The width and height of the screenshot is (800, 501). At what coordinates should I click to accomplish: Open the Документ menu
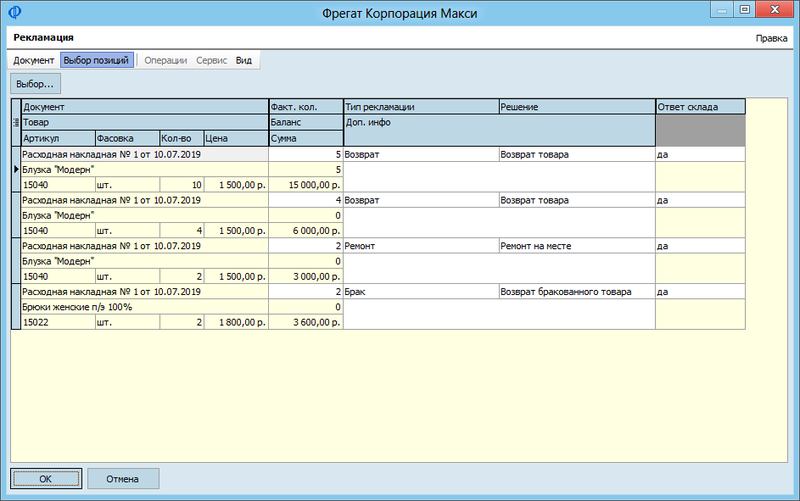pos(33,60)
